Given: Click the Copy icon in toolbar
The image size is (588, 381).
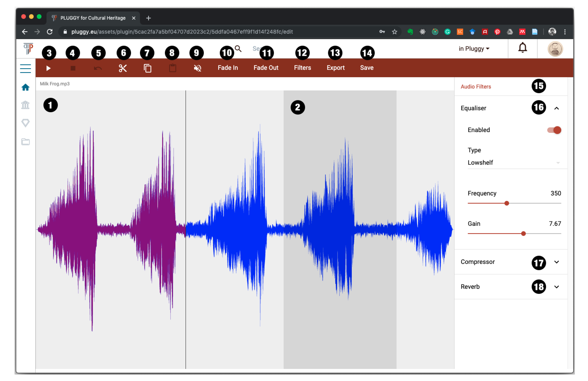Looking at the screenshot, I should coord(148,68).
